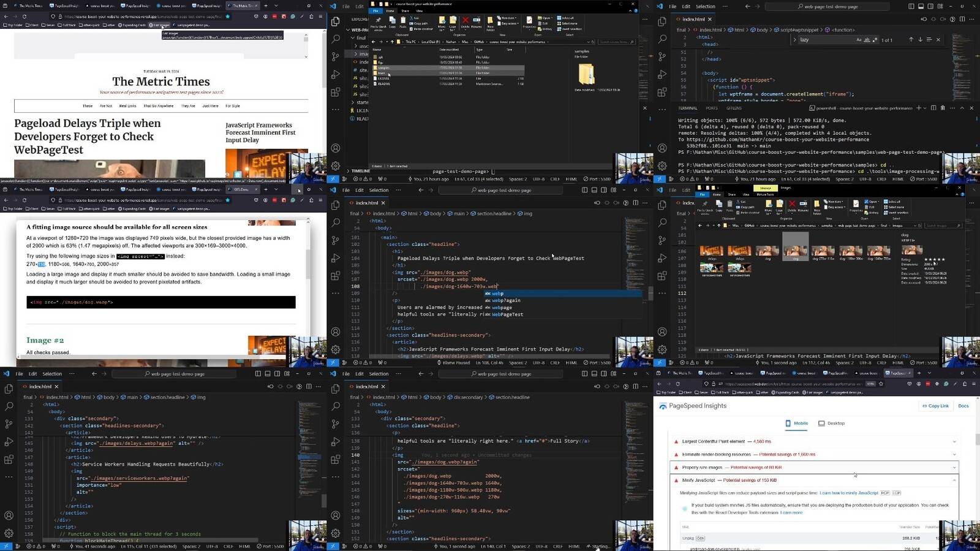Open Search in the serviceworkers-code VS Code window
This screenshot has width=980, height=551.
[x=9, y=406]
